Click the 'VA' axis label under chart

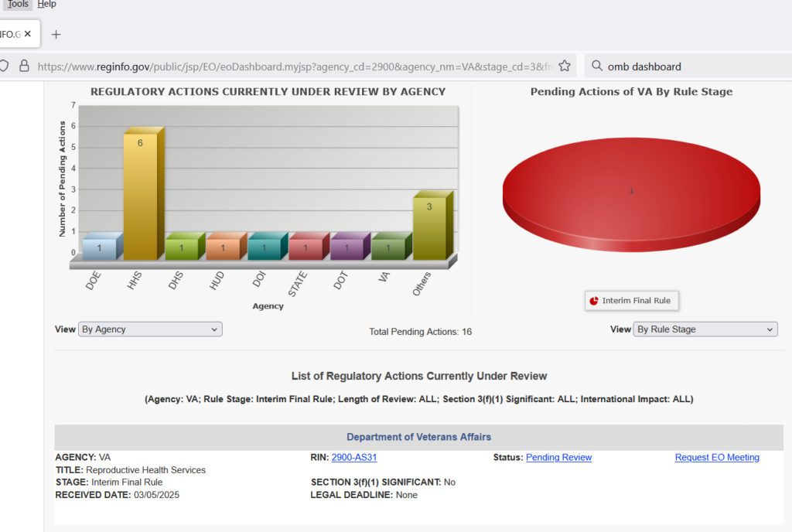click(384, 277)
